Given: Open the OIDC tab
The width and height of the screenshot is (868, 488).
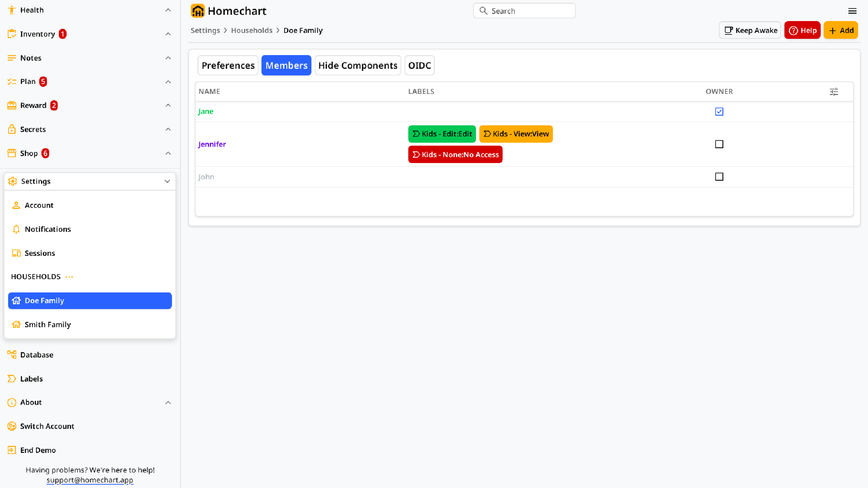Looking at the screenshot, I should pyautogui.click(x=420, y=65).
